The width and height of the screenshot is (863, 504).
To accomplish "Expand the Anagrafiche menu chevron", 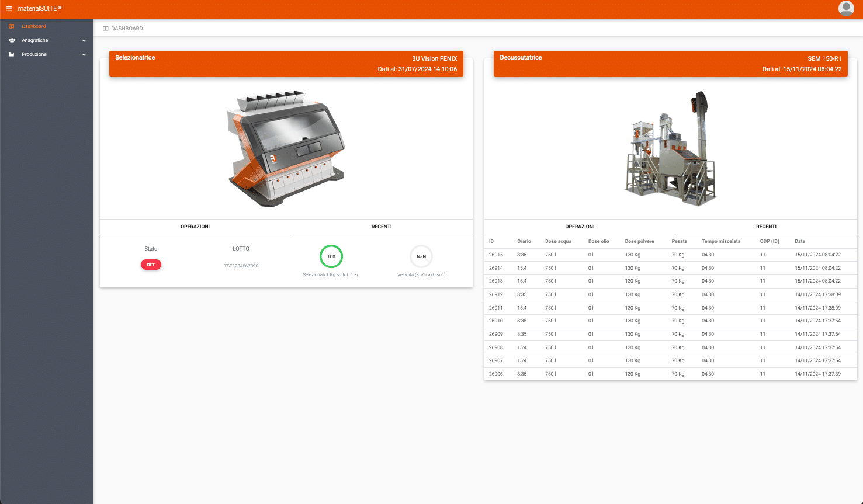I will coord(84,41).
